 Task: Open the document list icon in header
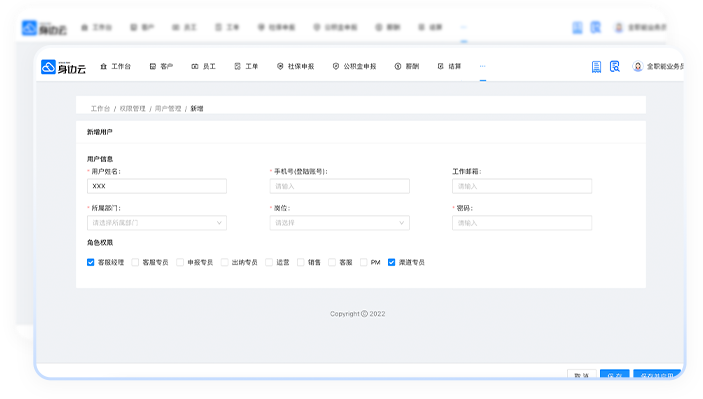point(596,67)
